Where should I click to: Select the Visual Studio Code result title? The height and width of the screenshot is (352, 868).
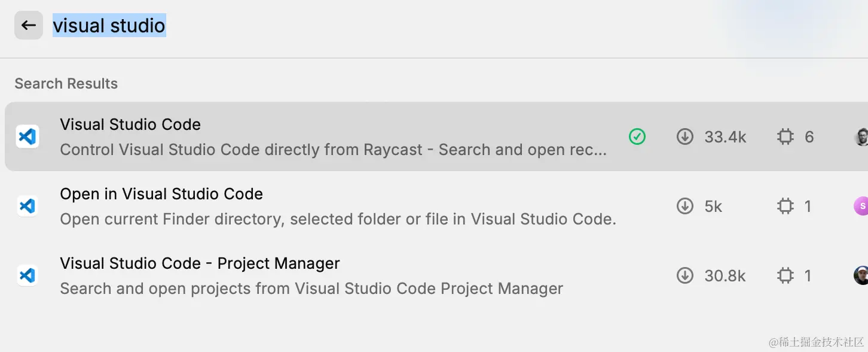[130, 125]
